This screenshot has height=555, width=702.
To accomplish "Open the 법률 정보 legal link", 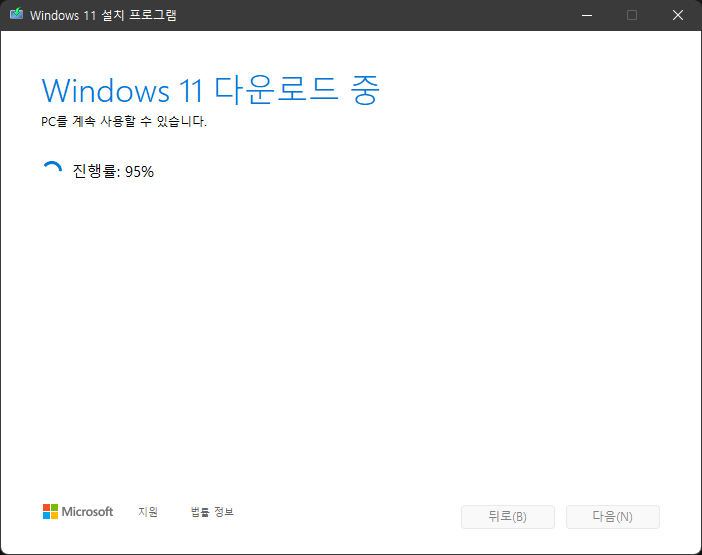I will pos(212,512).
